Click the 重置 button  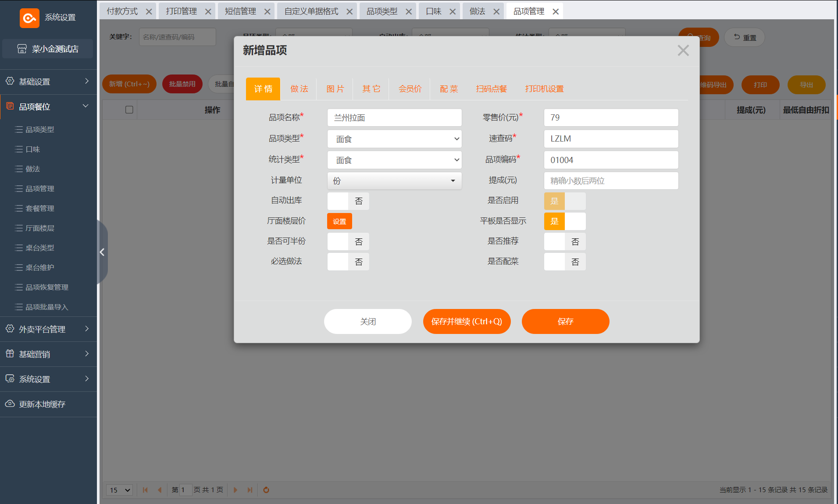pos(744,37)
